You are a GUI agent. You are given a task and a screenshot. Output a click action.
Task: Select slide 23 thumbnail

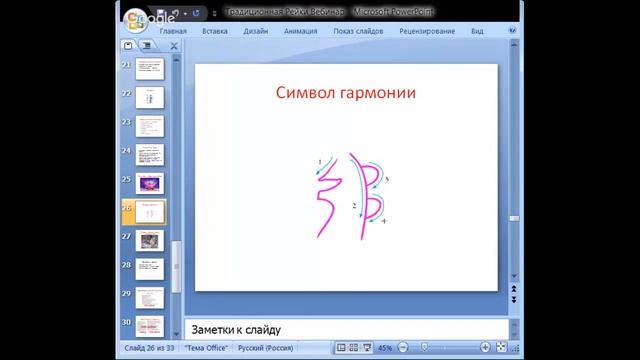pos(150,126)
